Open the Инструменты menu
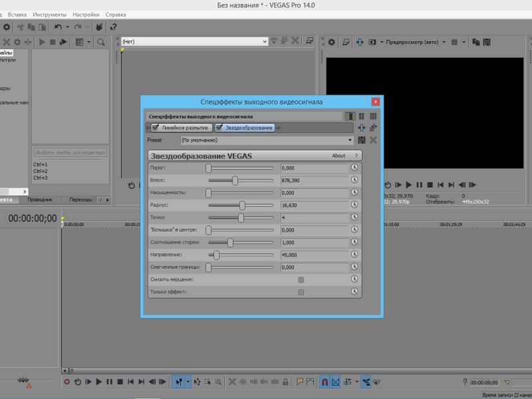 point(49,15)
